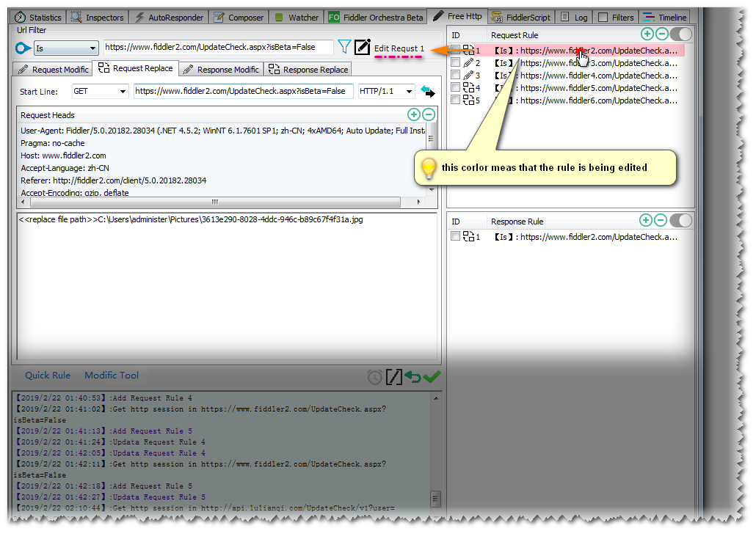The height and width of the screenshot is (534, 756).
Task: Show the Timeline tab
Action: pyautogui.click(x=665, y=18)
